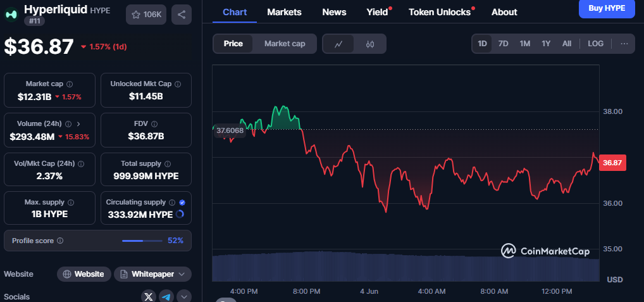Open the Telegram social icon

click(x=166, y=297)
